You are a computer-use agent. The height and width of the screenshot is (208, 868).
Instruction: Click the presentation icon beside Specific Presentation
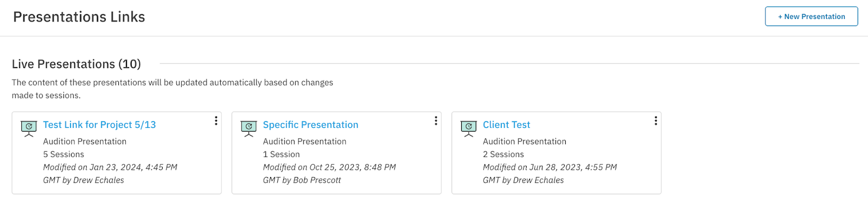pyautogui.click(x=248, y=128)
